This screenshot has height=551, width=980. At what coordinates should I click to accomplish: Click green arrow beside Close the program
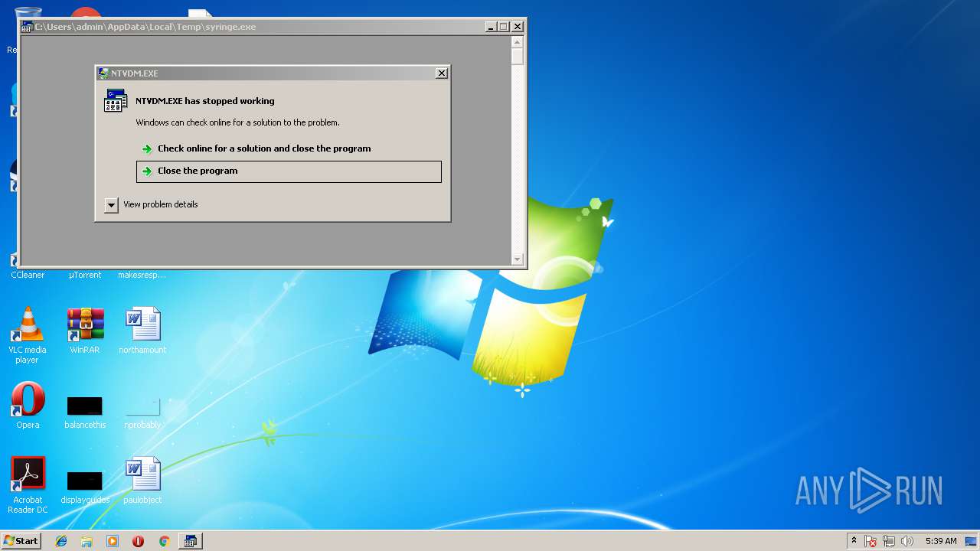pos(147,171)
